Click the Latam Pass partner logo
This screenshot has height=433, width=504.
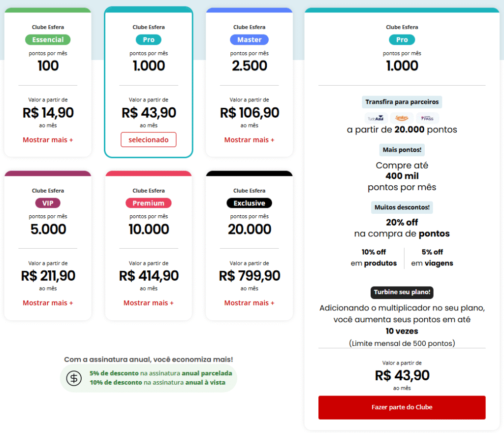pos(427,118)
